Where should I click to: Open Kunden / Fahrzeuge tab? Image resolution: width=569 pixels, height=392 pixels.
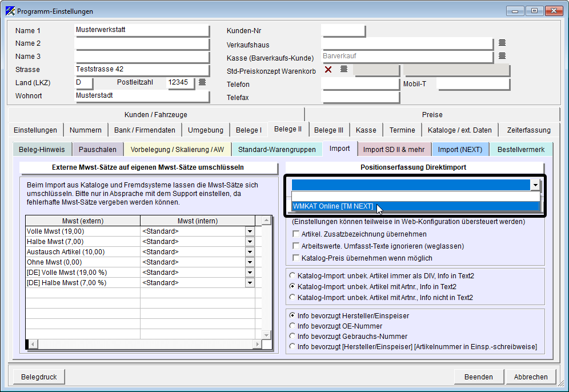156,115
